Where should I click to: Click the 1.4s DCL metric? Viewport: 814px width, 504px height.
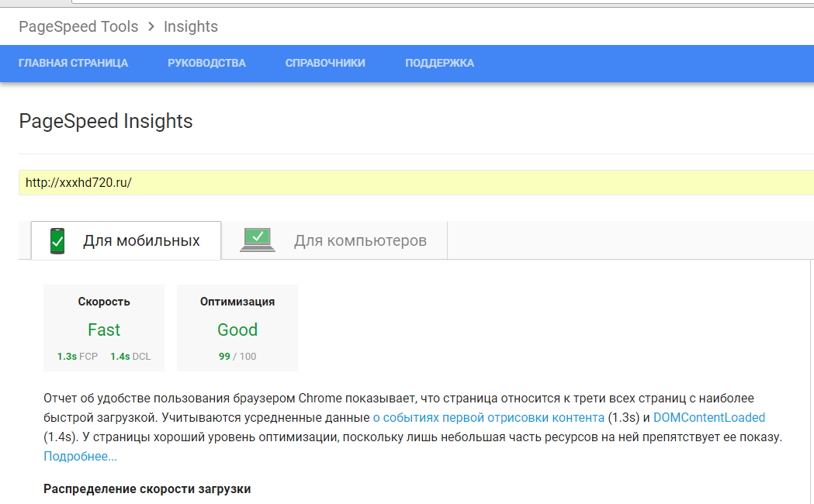point(130,357)
